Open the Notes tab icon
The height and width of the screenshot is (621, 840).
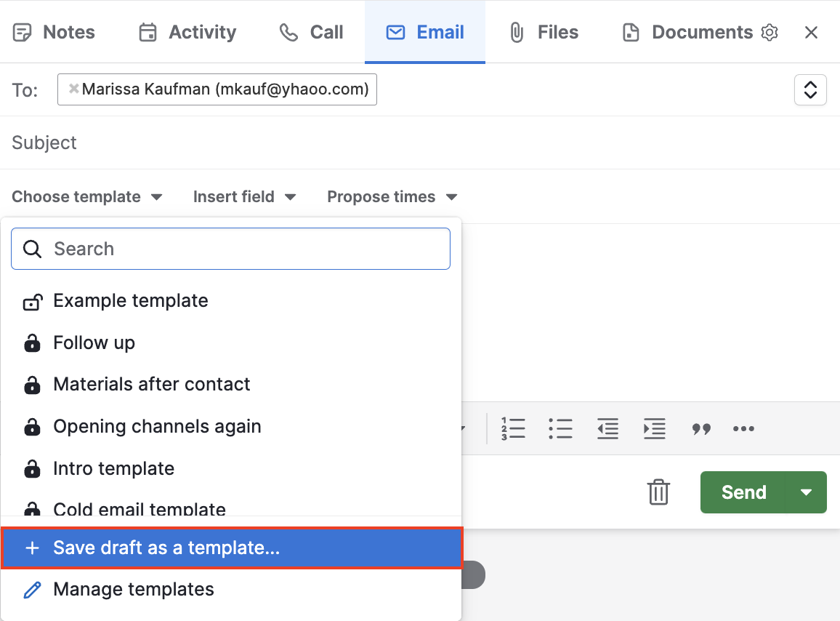pyautogui.click(x=23, y=31)
